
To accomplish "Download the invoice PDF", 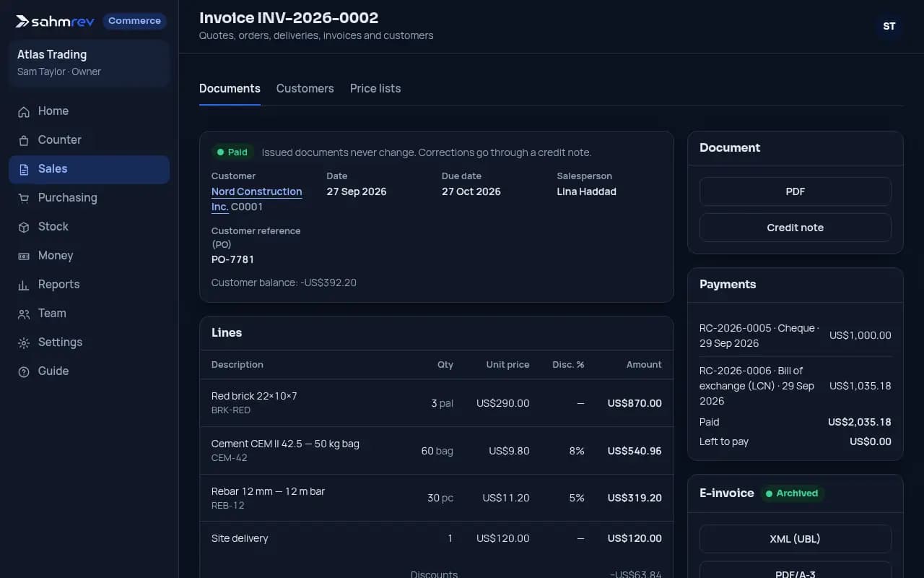I will pos(796,191).
